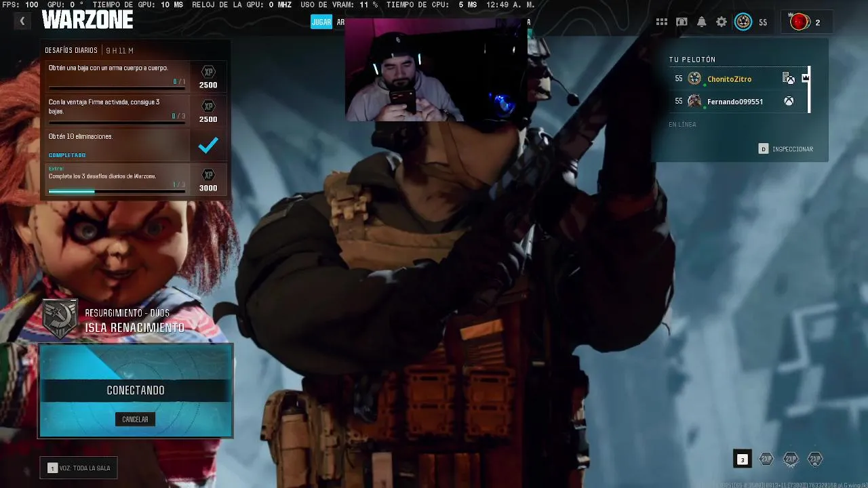Click streamer webcam overlay
868x488 pixels.
[437, 70]
